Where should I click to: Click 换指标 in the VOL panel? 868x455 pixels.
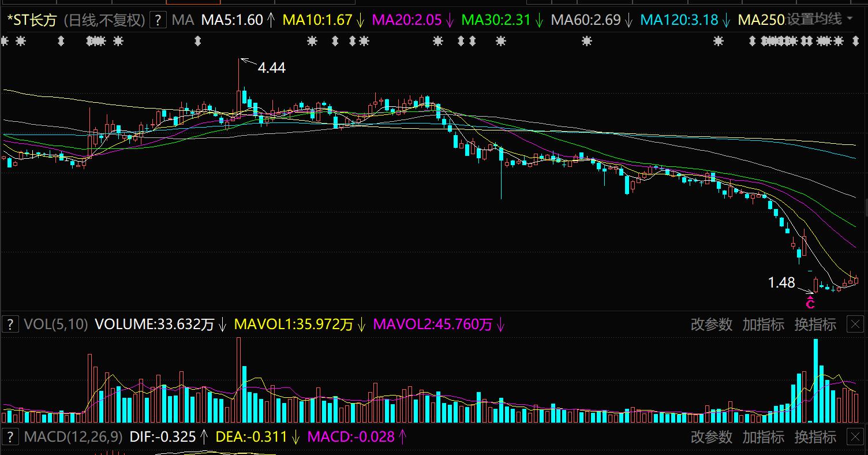815,325
